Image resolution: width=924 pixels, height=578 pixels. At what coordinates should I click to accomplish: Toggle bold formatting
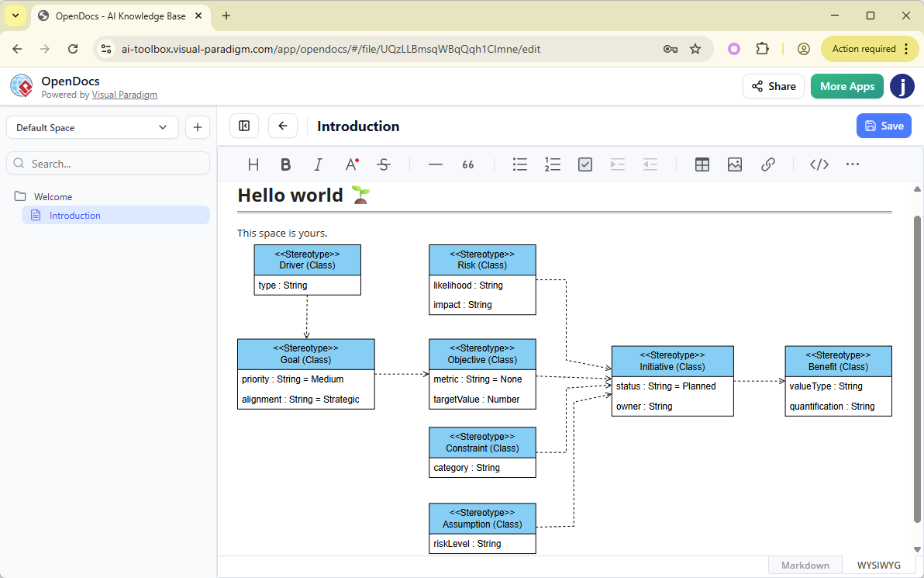(285, 164)
